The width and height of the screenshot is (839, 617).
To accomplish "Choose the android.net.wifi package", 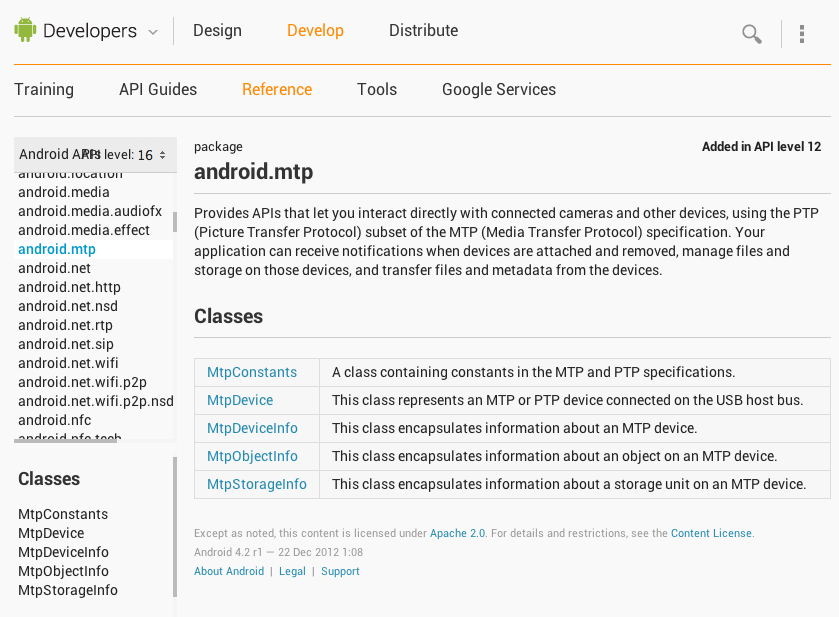I will [68, 363].
